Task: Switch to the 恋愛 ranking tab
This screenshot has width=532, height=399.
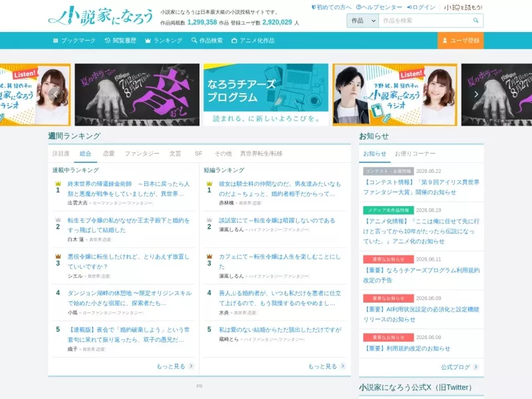Action: pyautogui.click(x=108, y=154)
